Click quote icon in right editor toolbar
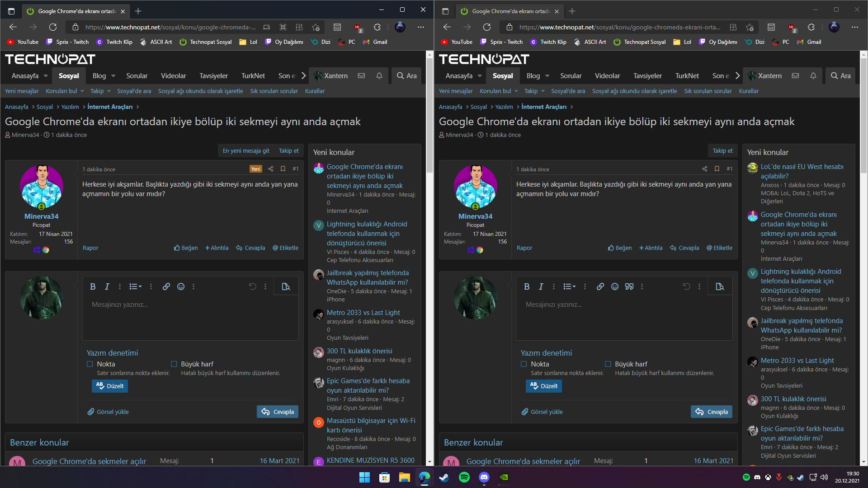Image resolution: width=868 pixels, height=488 pixels. pyautogui.click(x=629, y=286)
